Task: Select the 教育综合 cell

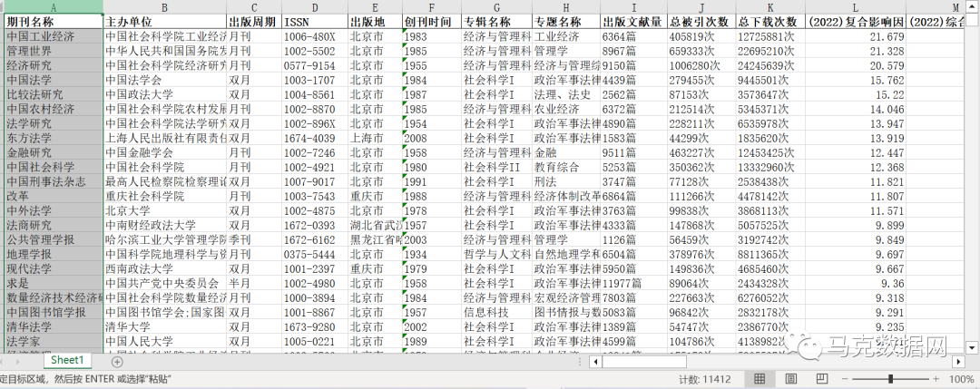Action: [566, 167]
